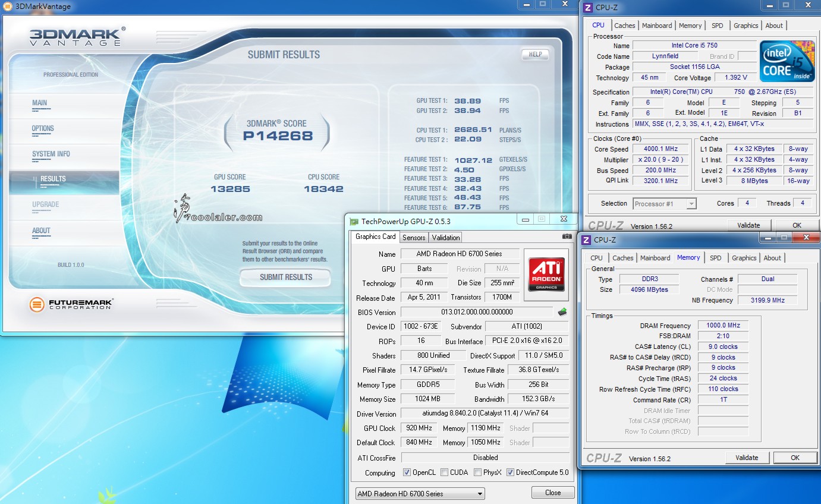Toggle the DirectCompute 5.0 checkbox
The height and width of the screenshot is (504, 821).
point(510,472)
